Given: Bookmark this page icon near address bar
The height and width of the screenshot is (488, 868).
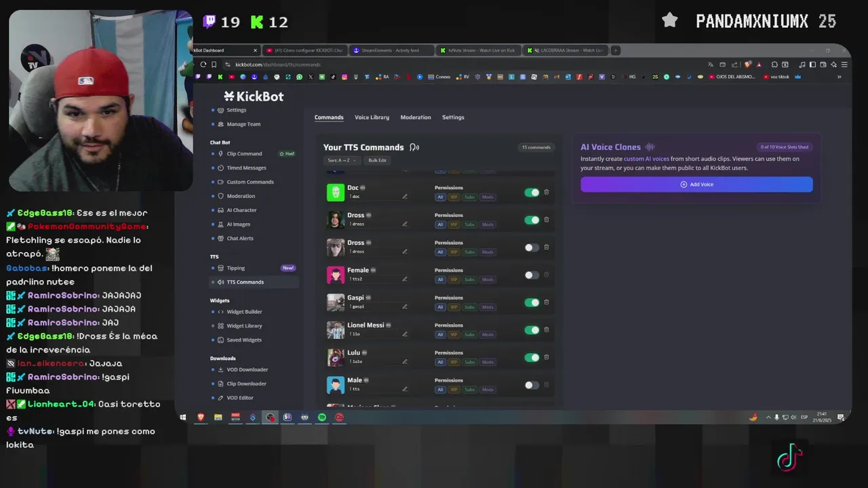Looking at the screenshot, I should point(214,64).
